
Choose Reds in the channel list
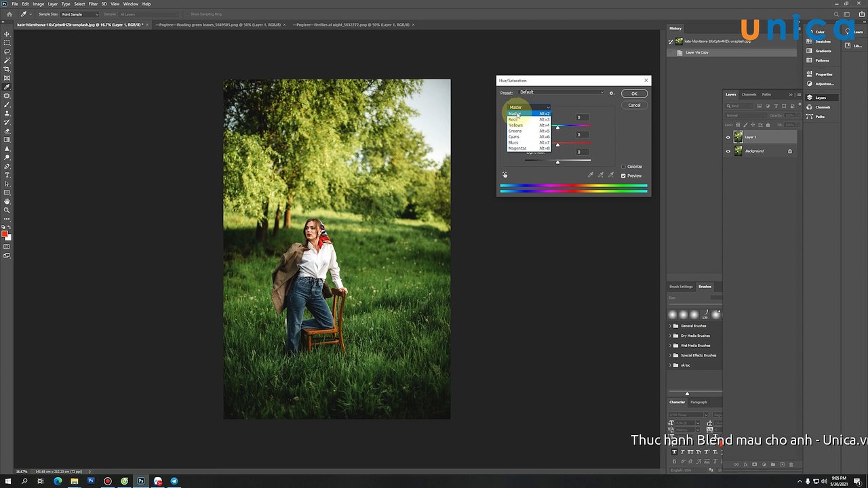pyautogui.click(x=529, y=119)
